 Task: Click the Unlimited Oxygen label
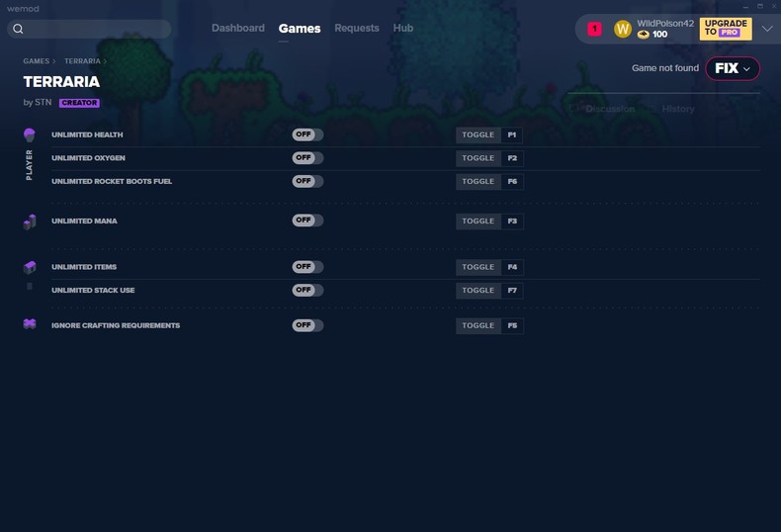click(88, 158)
